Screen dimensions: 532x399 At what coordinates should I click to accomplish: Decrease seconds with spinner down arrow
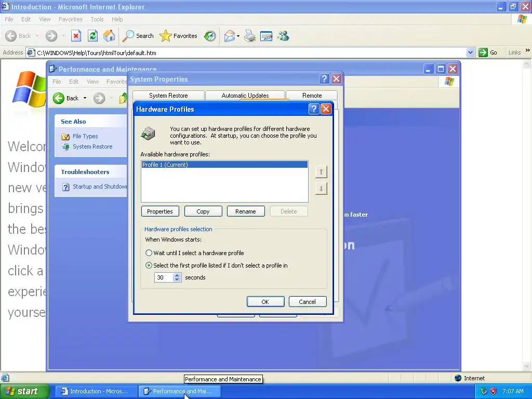pos(177,280)
